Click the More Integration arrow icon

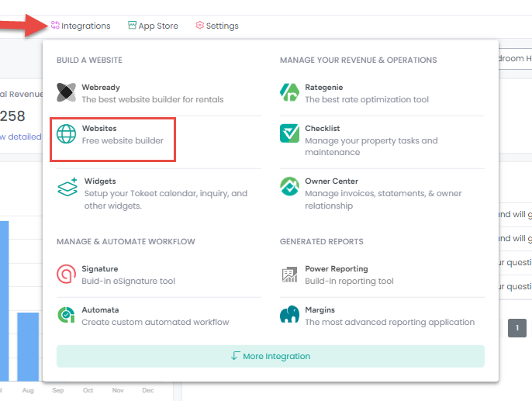pyautogui.click(x=236, y=355)
